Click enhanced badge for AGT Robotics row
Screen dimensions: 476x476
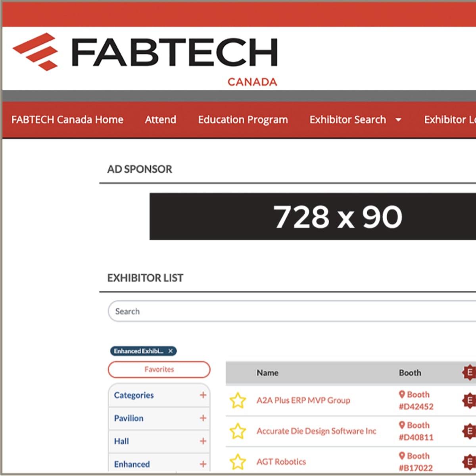469,462
